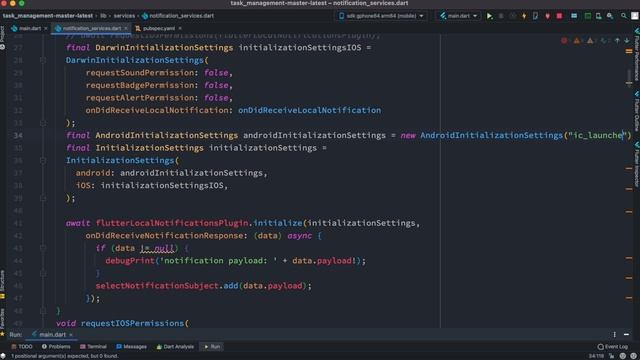The width and height of the screenshot is (640, 360).
Task: Click the "ic_launche" string on line 34
Action: coord(598,136)
